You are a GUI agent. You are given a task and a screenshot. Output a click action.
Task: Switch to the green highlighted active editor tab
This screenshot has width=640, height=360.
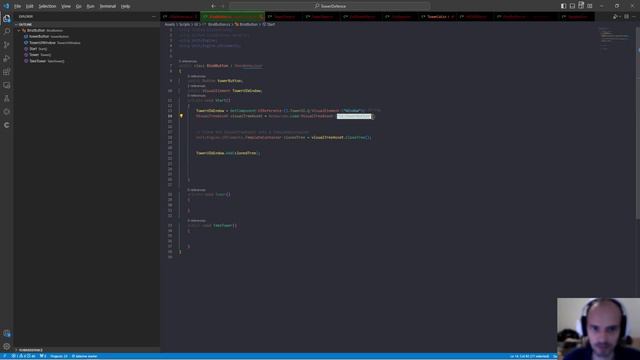232,17
